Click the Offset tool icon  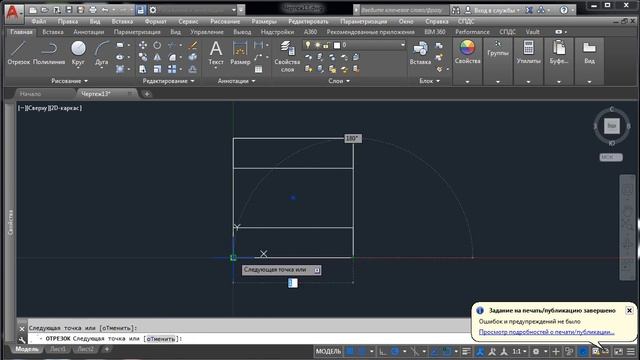pos(193,69)
